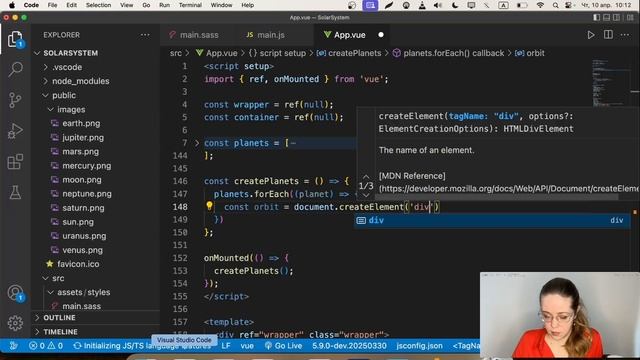640x360 pixels.
Task: Open the Accounts menu icon
Action: [15, 293]
